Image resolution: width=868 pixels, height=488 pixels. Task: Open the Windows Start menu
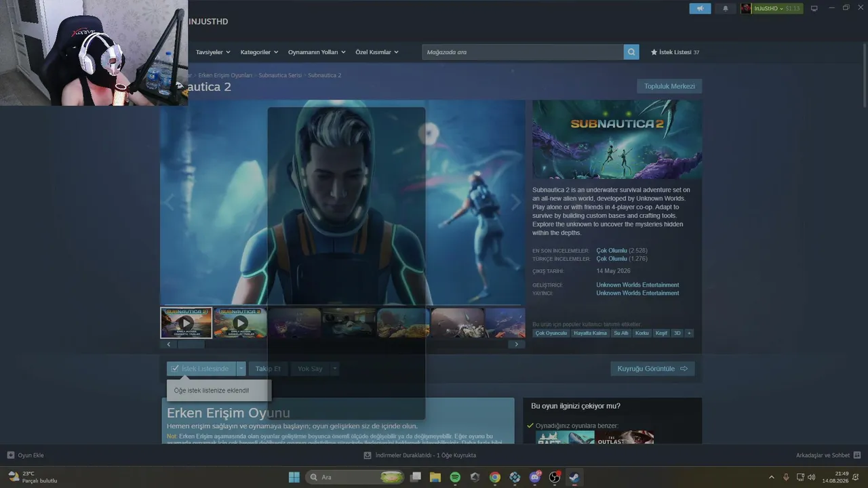coord(294,477)
